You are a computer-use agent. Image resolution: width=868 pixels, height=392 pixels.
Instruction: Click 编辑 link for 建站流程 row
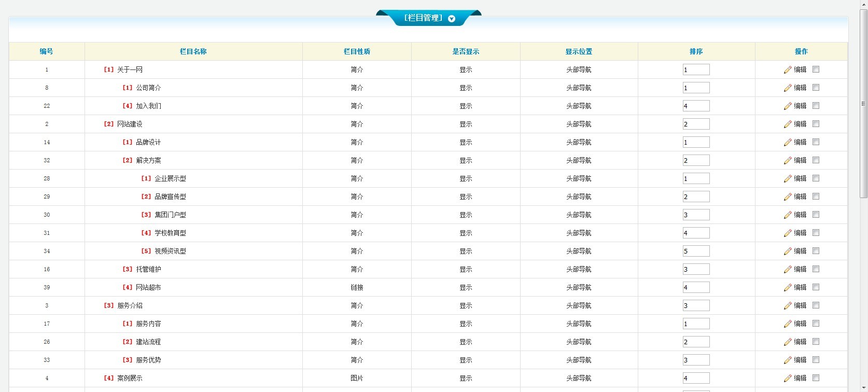pyautogui.click(x=800, y=342)
